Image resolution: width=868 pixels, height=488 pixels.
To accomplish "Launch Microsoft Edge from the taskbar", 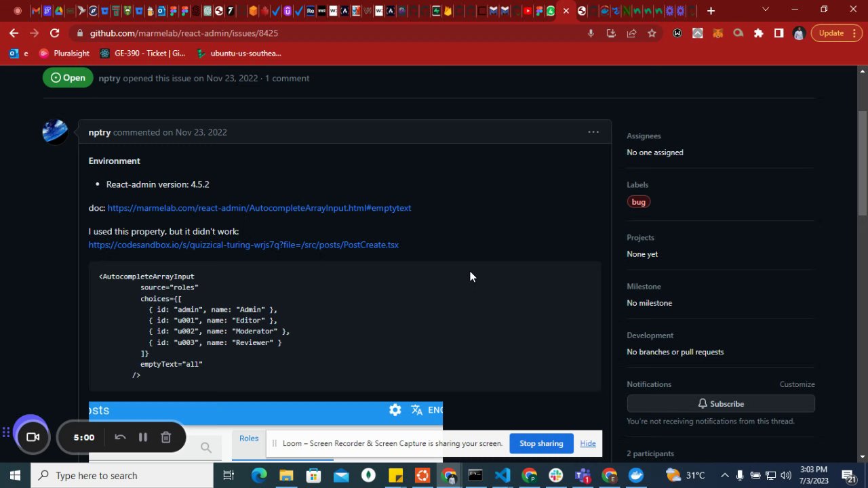I will point(259,476).
